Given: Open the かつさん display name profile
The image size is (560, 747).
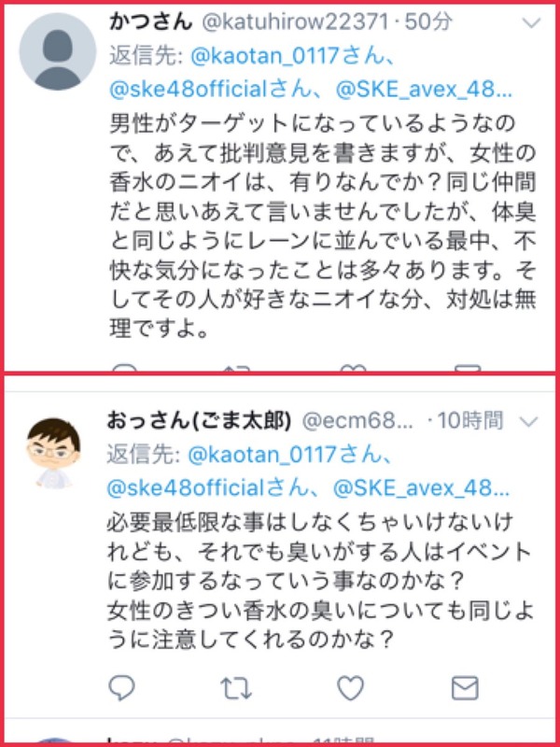Looking at the screenshot, I should tap(150, 22).
